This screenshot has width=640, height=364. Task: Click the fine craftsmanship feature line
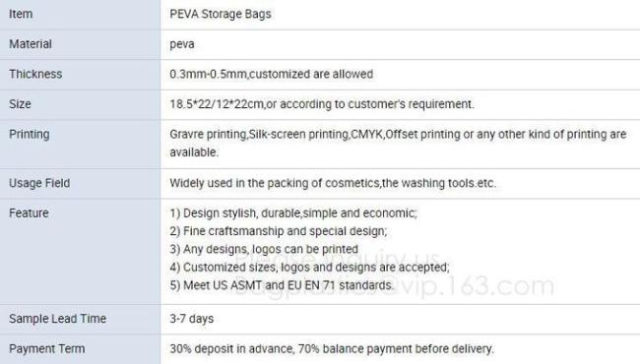pos(279,231)
